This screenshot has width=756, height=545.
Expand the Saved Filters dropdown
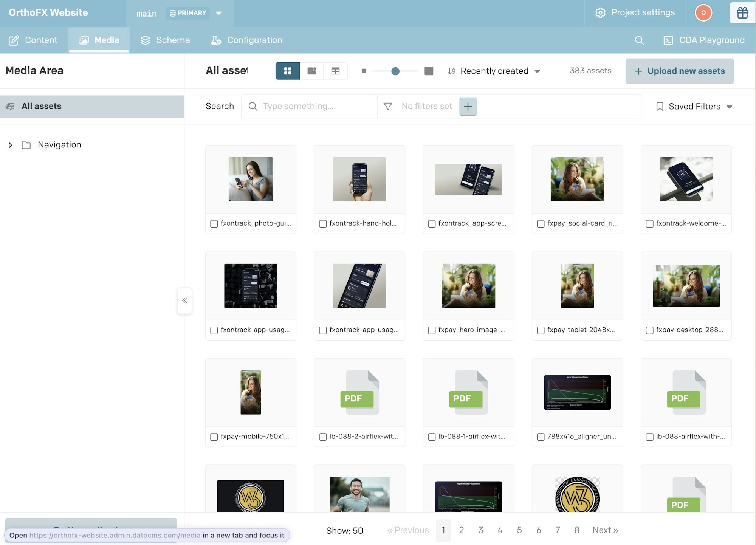coord(694,107)
